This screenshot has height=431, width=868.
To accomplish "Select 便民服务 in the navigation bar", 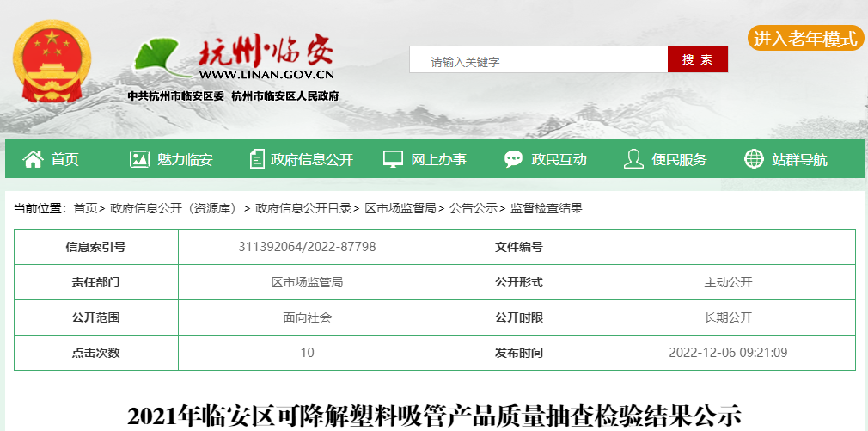I will 679,159.
